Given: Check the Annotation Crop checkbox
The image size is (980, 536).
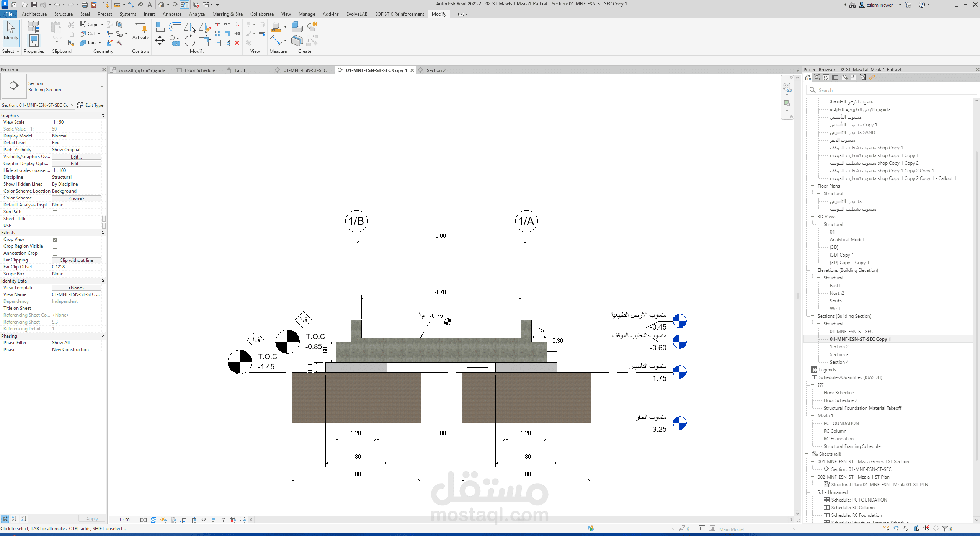Looking at the screenshot, I should [55, 253].
